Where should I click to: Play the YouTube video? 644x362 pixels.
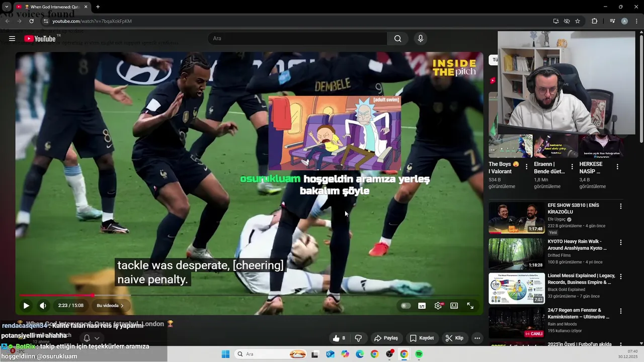coord(26,305)
